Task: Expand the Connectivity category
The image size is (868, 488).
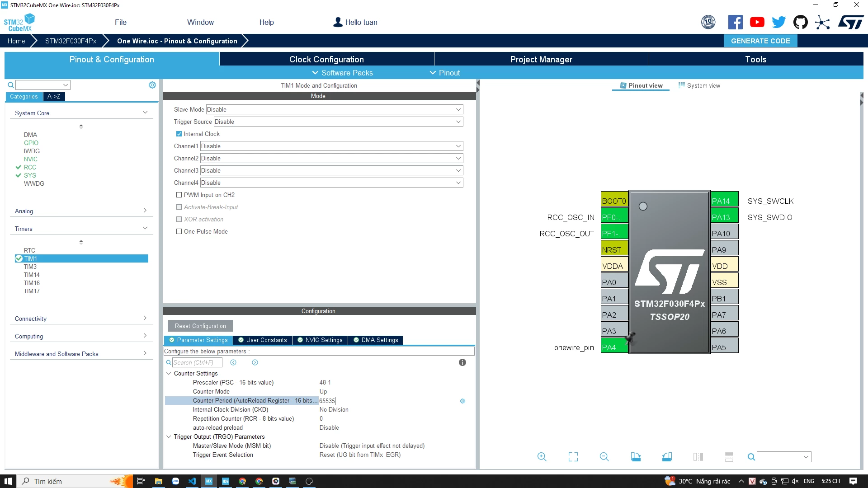Action: point(81,319)
